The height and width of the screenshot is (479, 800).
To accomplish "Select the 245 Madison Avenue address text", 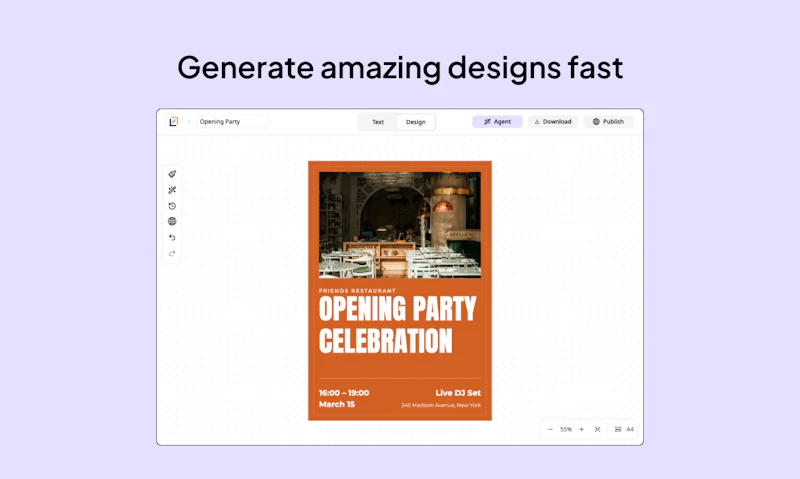I will coord(441,405).
